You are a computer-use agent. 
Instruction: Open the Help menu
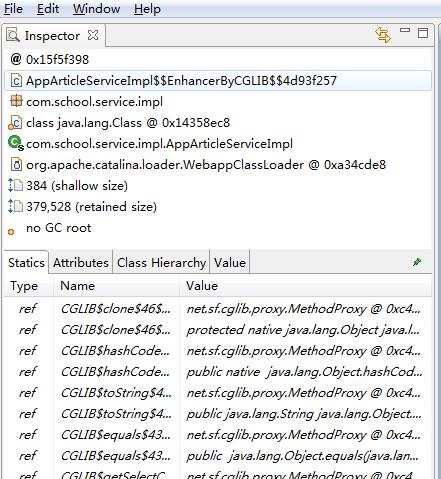coord(147,9)
